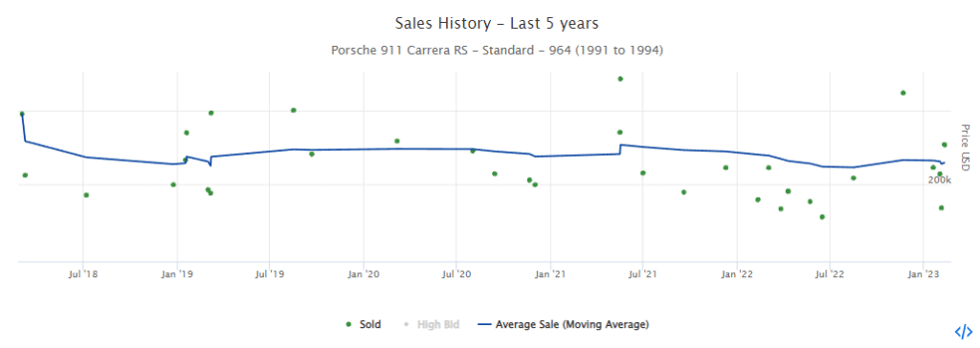This screenshot has height=348, width=980.
Task: Click the embed code icon at bottom right
Action: pyautogui.click(x=963, y=331)
